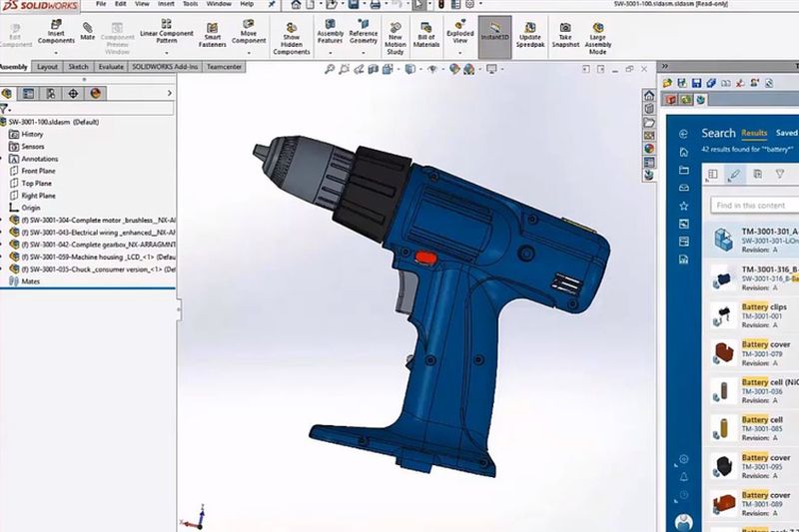Switch to the search Results tab
Screen dimensions: 799x532
click(754, 133)
